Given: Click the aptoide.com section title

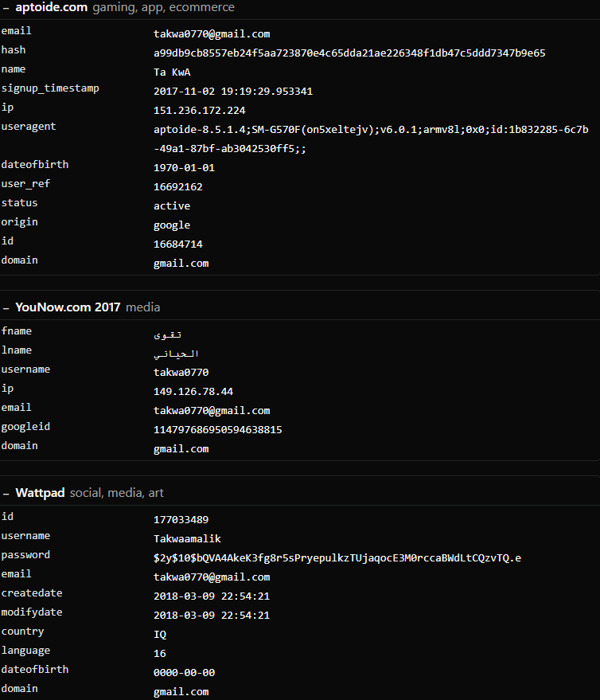Looking at the screenshot, I should pyautogui.click(x=51, y=7).
